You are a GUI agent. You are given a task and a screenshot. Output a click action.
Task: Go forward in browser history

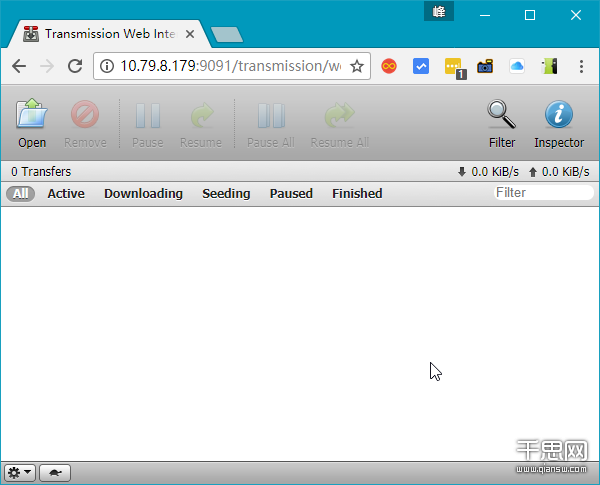(47, 66)
